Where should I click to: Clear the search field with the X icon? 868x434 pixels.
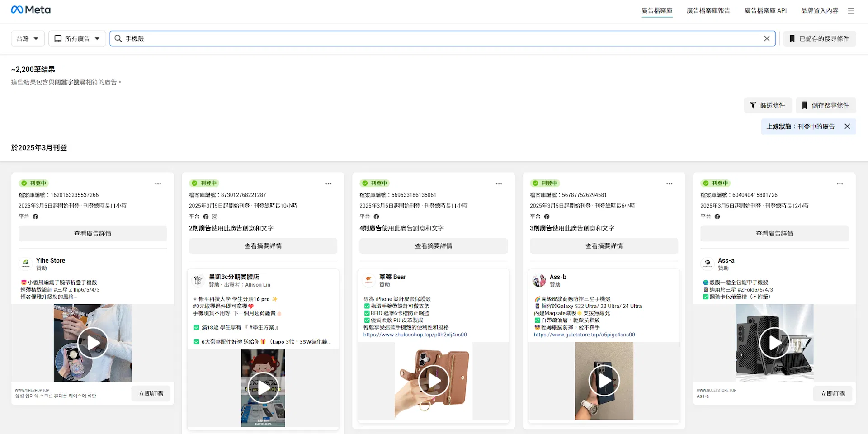pyautogui.click(x=767, y=38)
